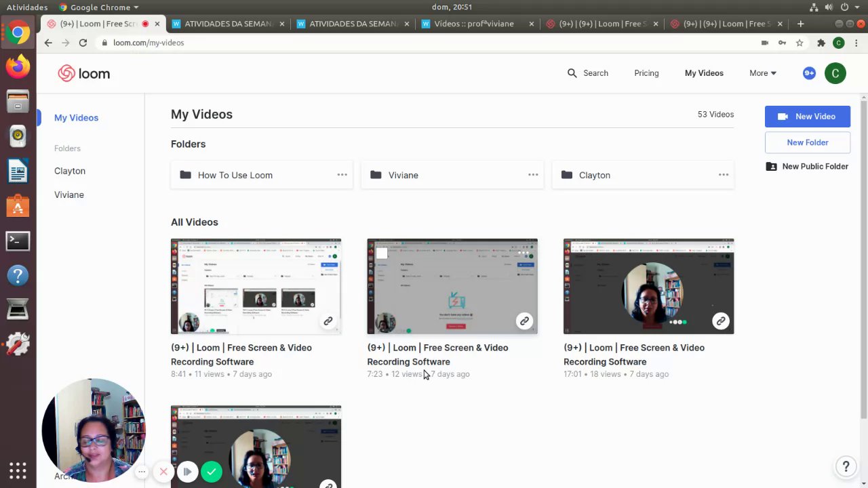
Task: Go to Pricing page
Action: (646, 73)
